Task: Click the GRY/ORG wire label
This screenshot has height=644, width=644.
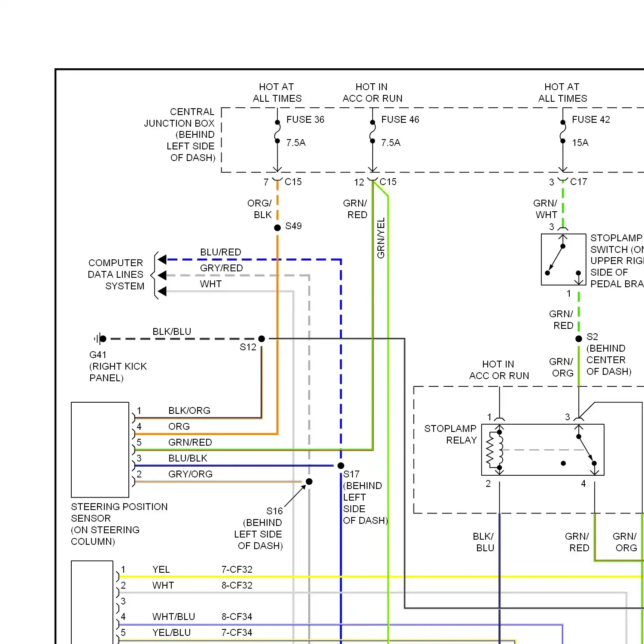Action: tap(190, 474)
